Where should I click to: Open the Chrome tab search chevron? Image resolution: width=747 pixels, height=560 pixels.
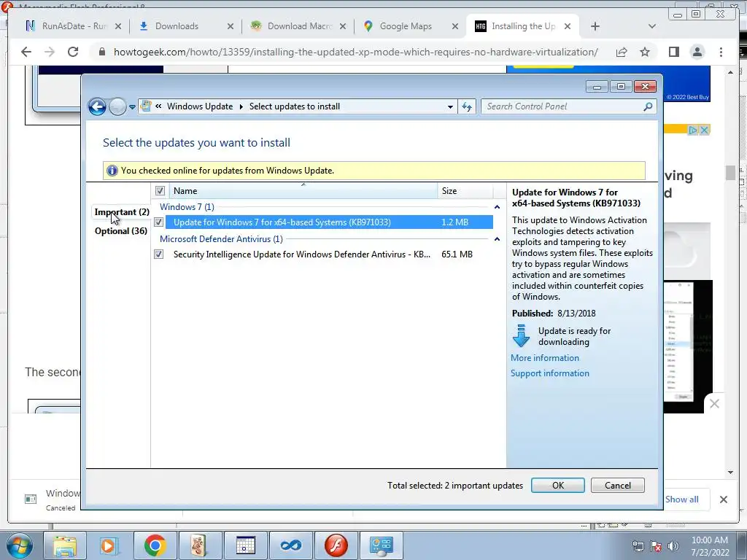(652, 26)
